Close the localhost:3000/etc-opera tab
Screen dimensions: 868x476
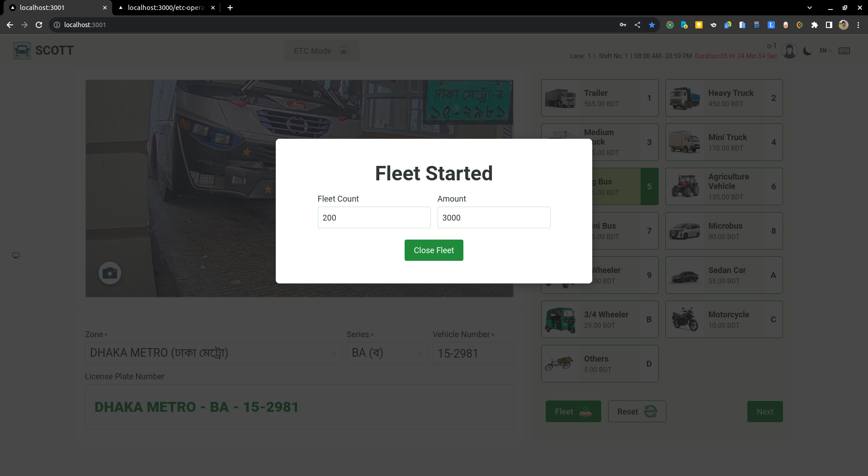(x=212, y=8)
